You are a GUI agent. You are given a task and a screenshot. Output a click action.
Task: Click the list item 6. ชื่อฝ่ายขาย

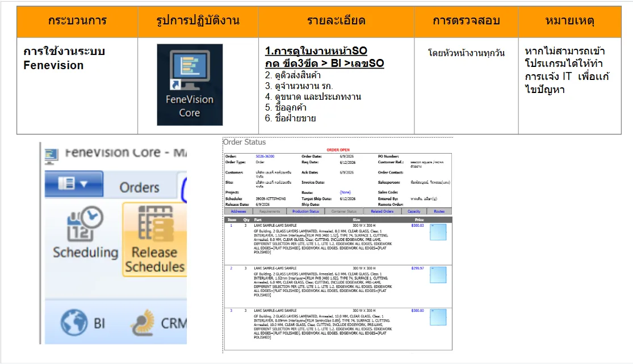pyautogui.click(x=290, y=118)
